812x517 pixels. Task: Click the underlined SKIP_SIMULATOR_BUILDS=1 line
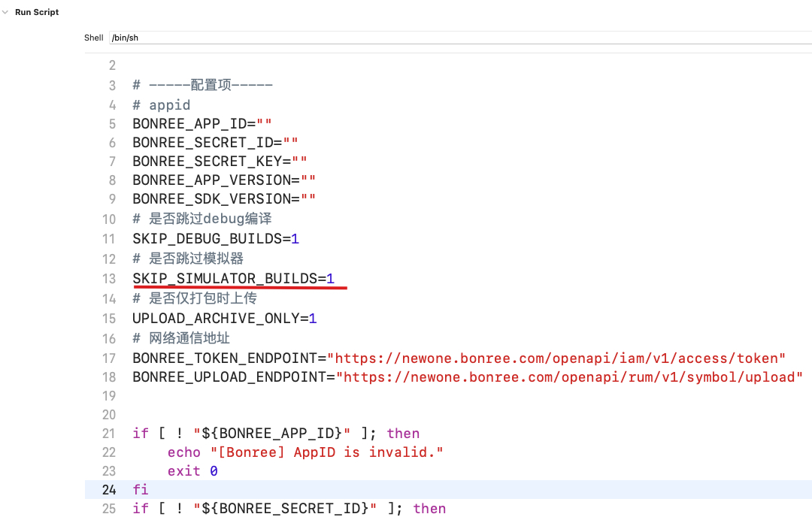point(233,279)
